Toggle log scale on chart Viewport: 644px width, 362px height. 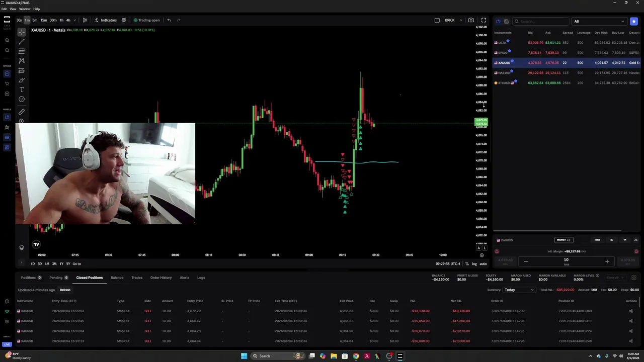click(474, 264)
